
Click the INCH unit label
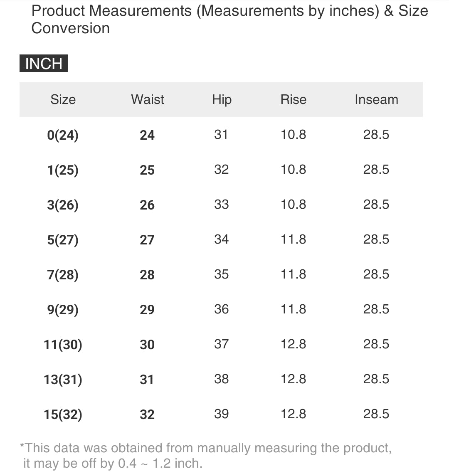[44, 64]
